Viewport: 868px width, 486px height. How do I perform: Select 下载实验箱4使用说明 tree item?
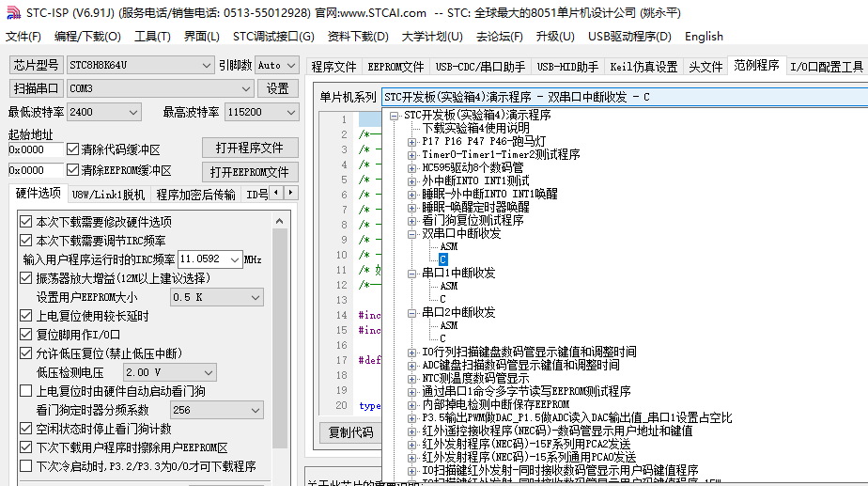(476, 129)
